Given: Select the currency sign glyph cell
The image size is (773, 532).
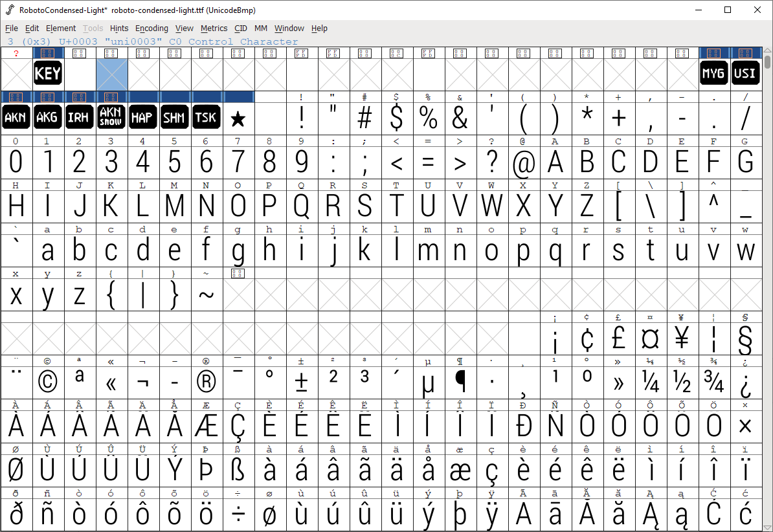Looking at the screenshot, I should [650, 338].
